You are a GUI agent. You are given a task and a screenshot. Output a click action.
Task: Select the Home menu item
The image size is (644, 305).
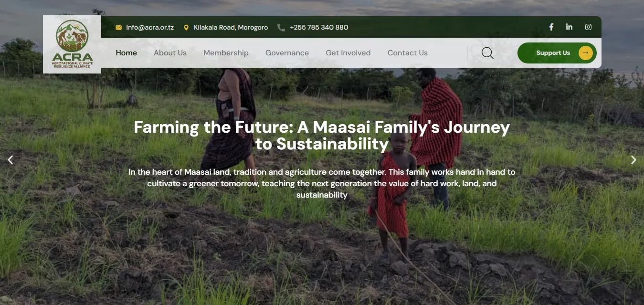127,53
